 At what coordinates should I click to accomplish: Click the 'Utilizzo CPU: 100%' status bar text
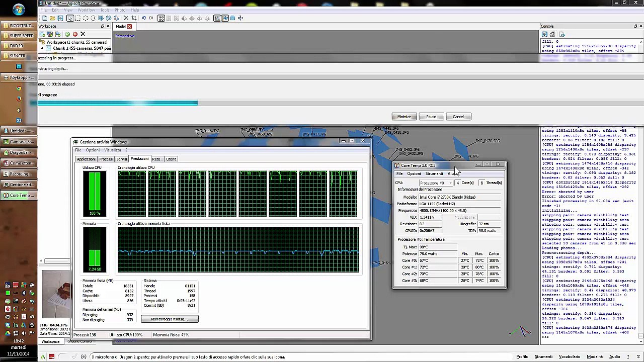[126, 335]
